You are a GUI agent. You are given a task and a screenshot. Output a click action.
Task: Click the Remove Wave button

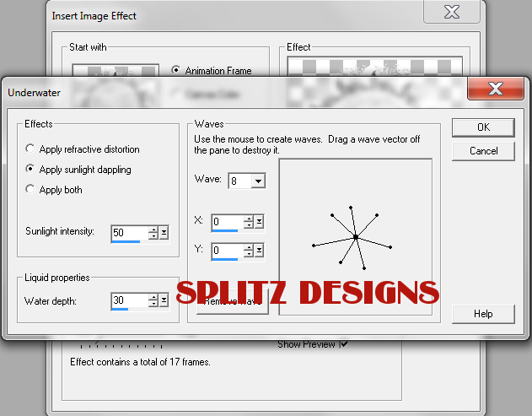233,301
